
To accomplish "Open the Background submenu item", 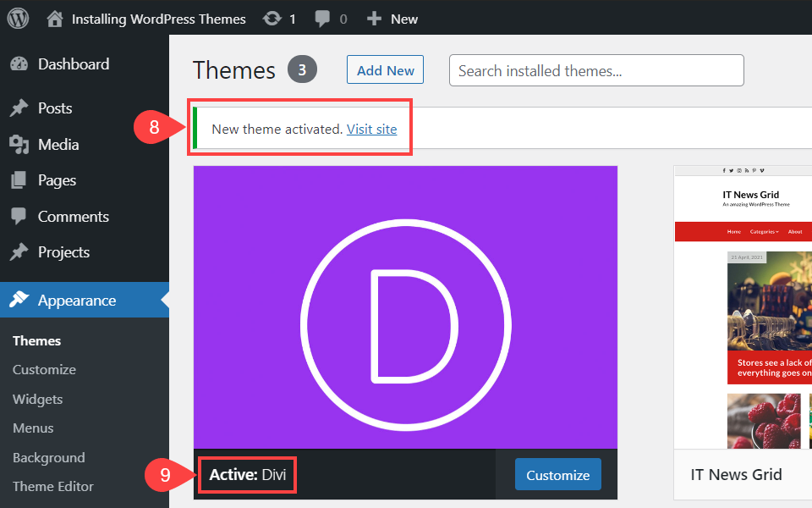I will point(48,457).
